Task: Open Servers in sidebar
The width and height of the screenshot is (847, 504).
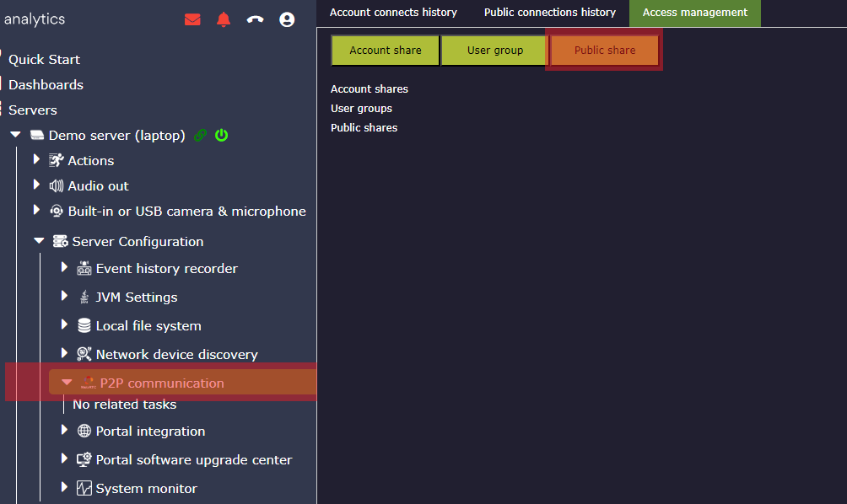Action: pyautogui.click(x=32, y=110)
